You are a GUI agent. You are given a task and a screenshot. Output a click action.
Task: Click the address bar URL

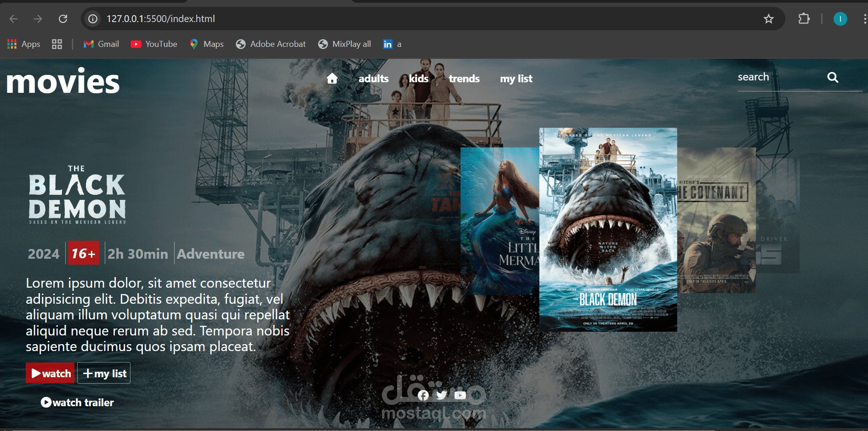coord(161,19)
